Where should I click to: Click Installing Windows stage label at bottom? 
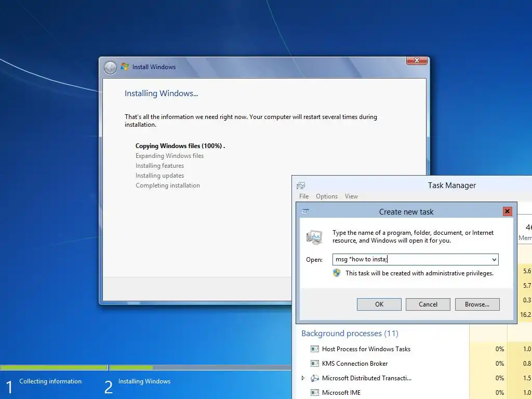click(x=144, y=381)
